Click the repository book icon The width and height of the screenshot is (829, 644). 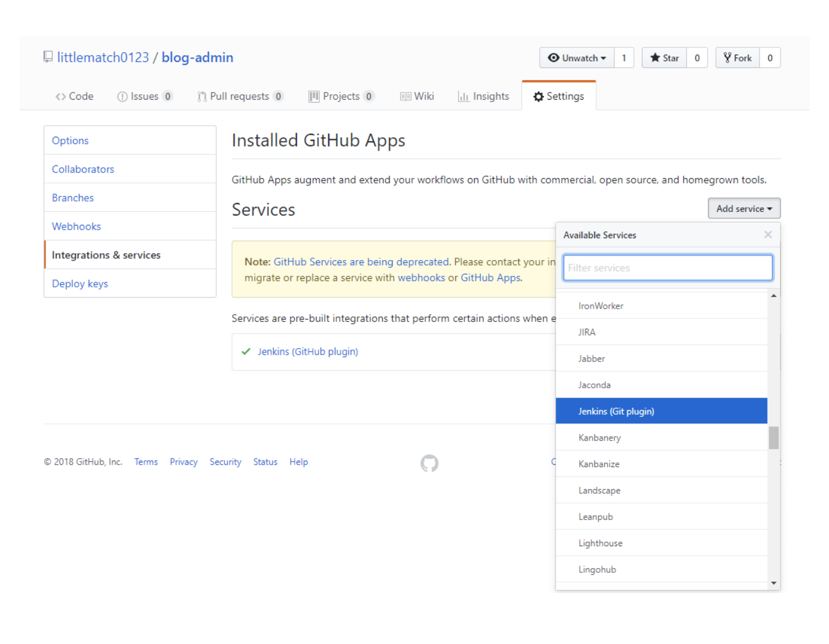tap(48, 57)
